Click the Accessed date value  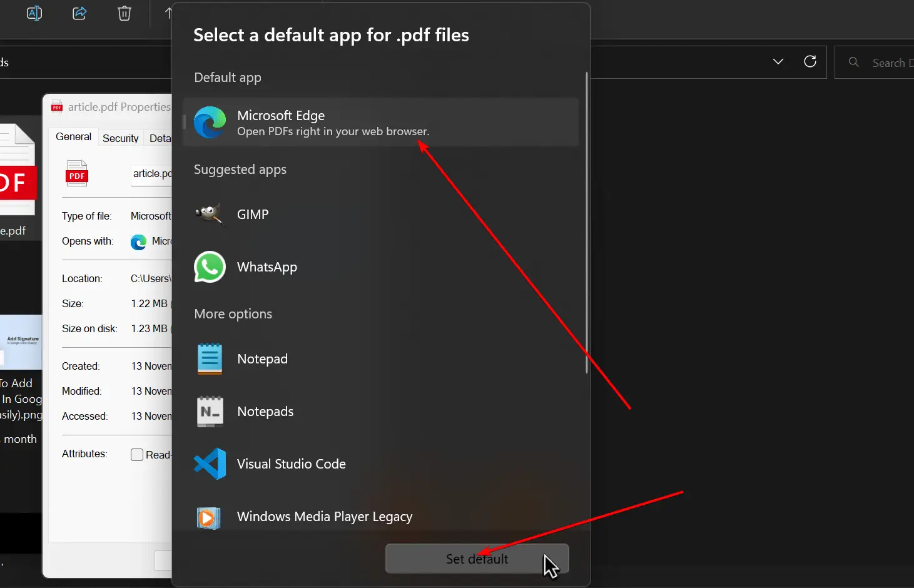[151, 416]
